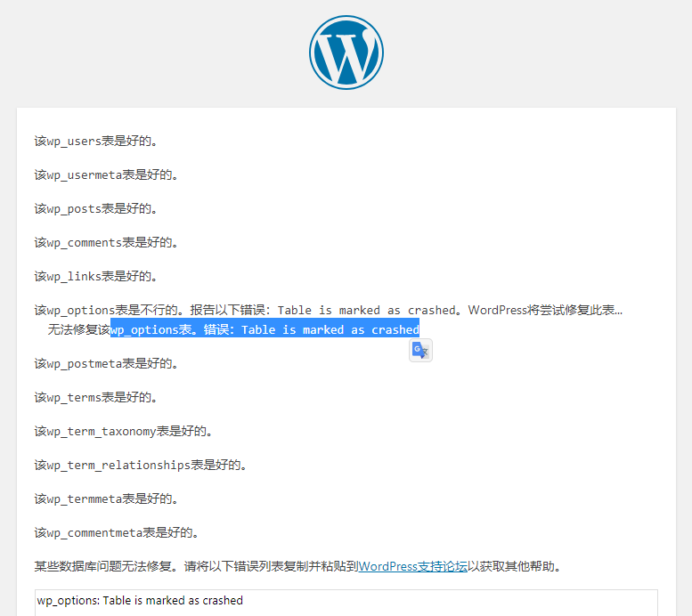
Task: Click the line 该wp_options表是不行的 error report
Action: [329, 310]
